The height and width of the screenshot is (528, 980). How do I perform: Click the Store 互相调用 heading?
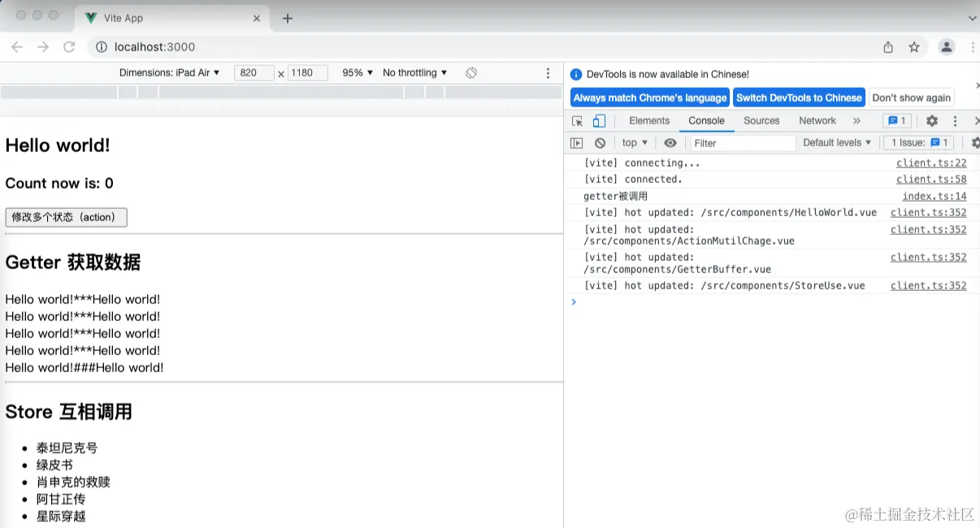69,412
